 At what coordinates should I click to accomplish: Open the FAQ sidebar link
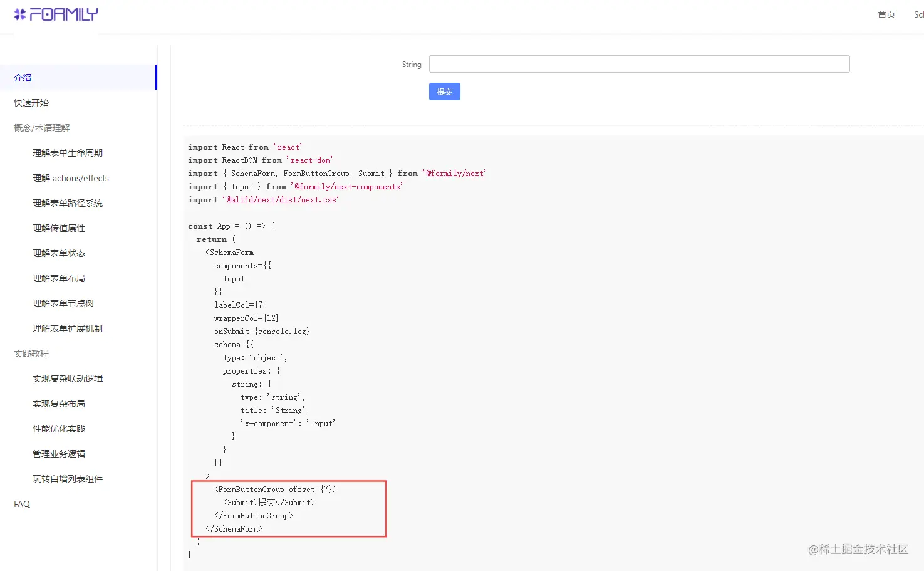pos(22,504)
